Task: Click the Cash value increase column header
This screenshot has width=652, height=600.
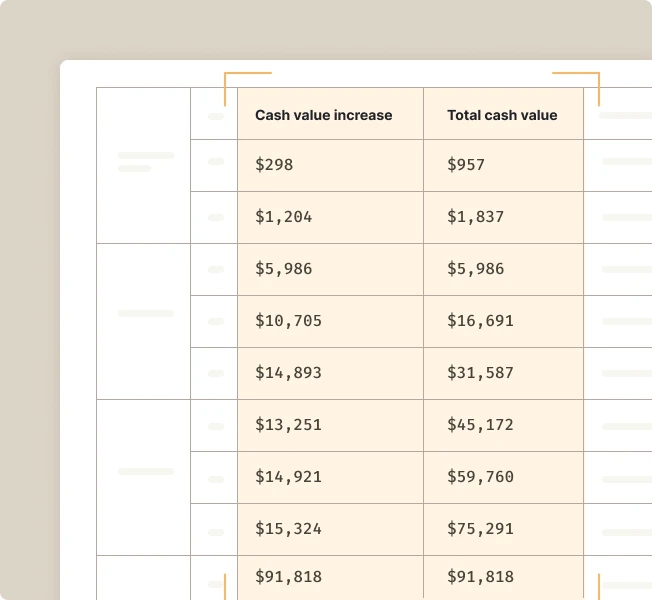Action: 324,115
